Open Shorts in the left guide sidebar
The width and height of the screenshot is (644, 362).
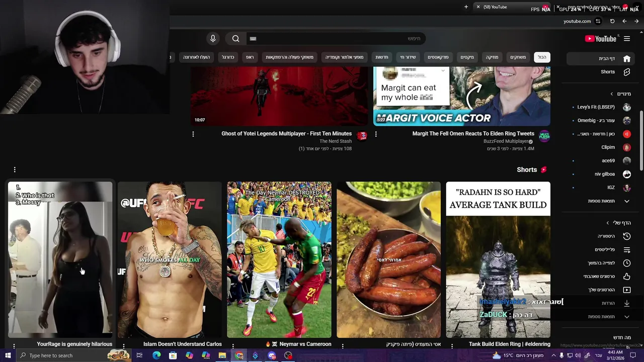pos(601,72)
